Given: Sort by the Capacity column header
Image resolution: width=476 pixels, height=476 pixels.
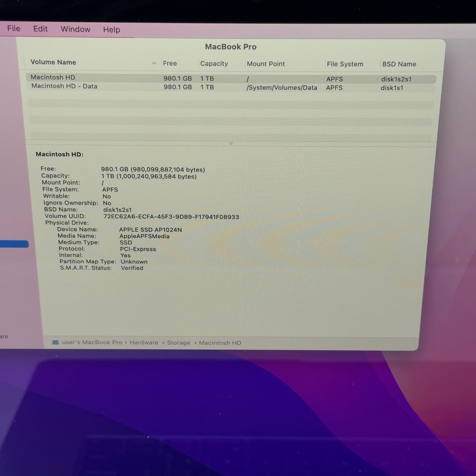Looking at the screenshot, I should tap(214, 64).
